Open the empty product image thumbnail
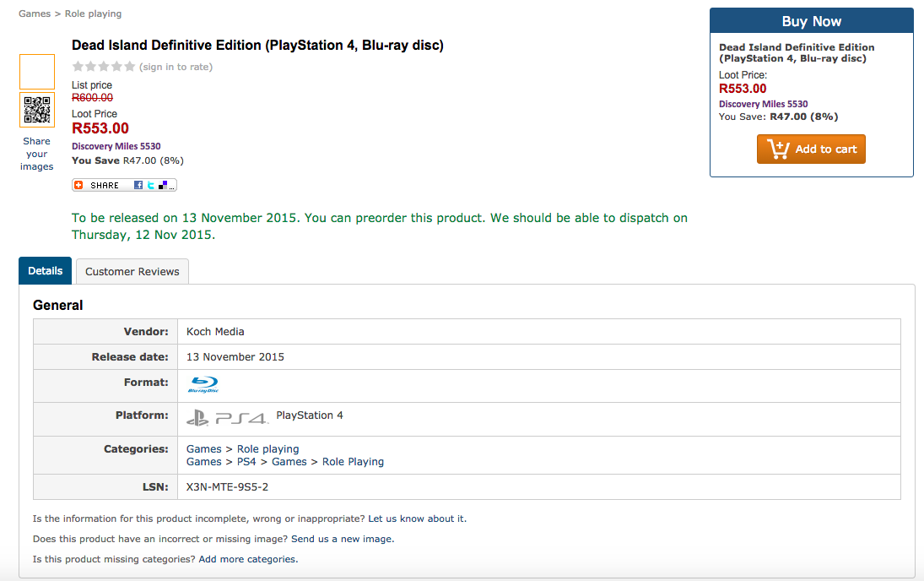This screenshot has width=924, height=581. 37,72
